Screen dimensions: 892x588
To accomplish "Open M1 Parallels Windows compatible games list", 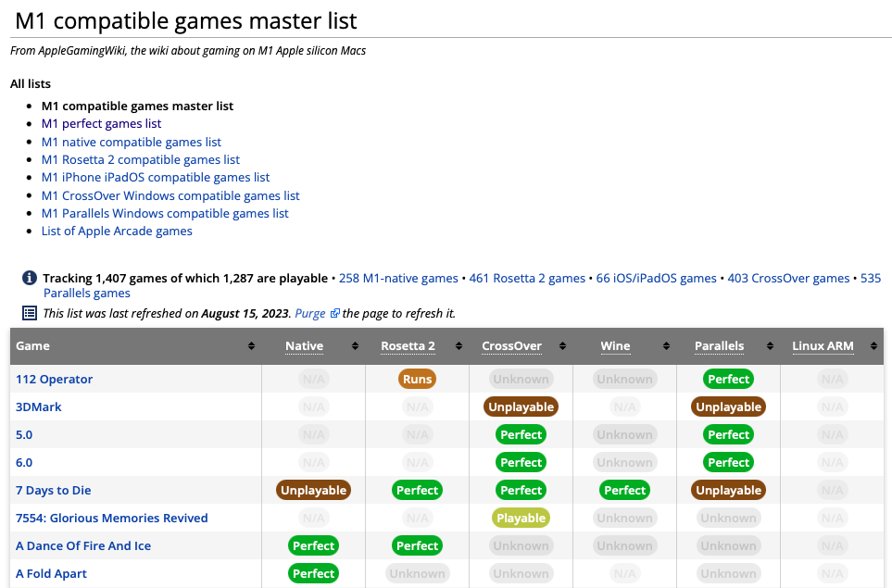I will click(165, 213).
